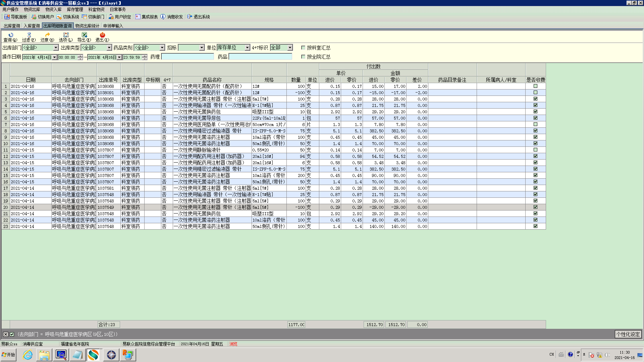Viewport: 644px width, 362px height.
Task: Click 用户锁定 user lock icon
Action: coord(120,17)
